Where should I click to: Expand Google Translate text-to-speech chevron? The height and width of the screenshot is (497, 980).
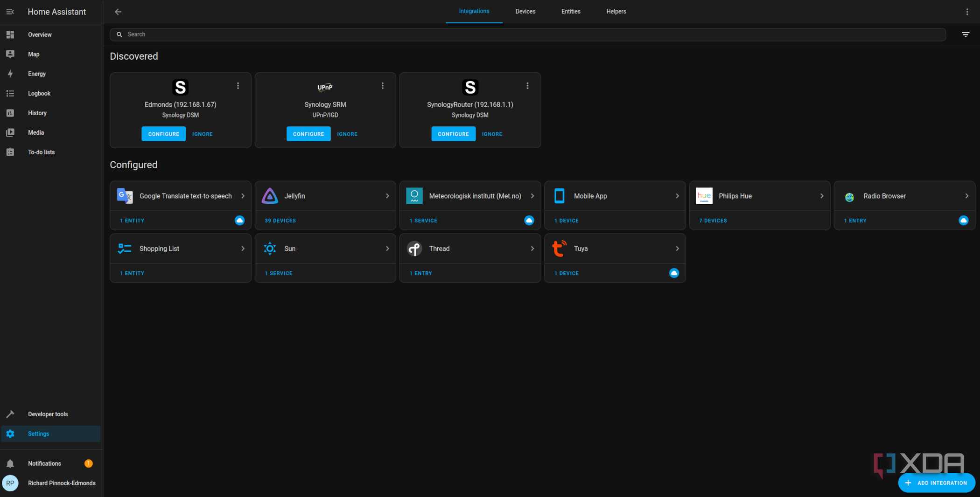(x=243, y=196)
